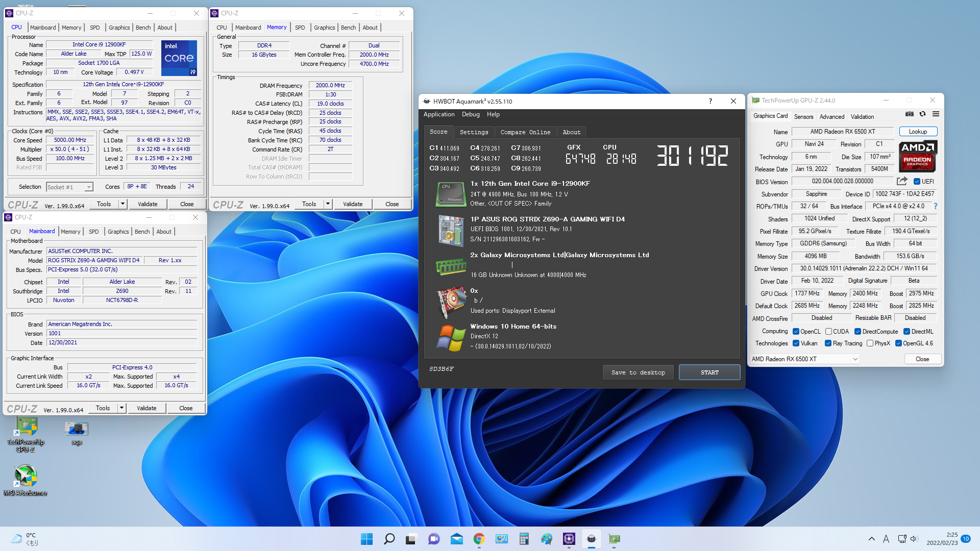Viewport: 980px width, 551px height.
Task: Click the Core Speed 5000.00 MHz field
Action: [70, 140]
